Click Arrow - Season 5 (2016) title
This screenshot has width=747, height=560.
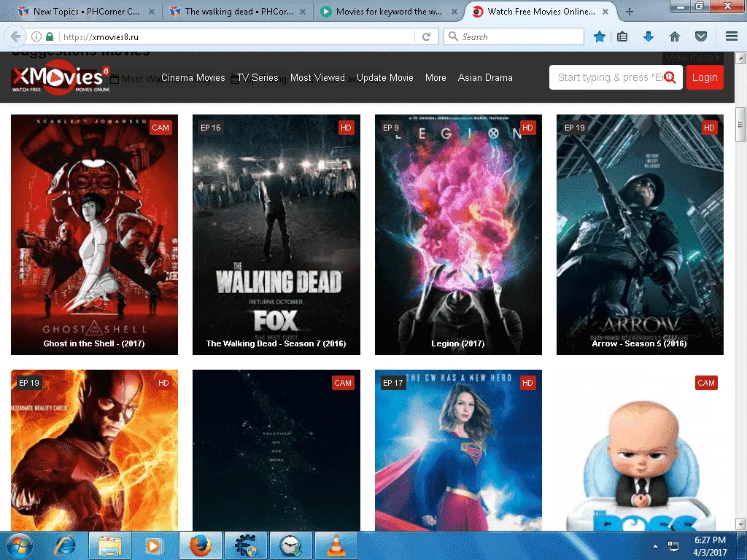coord(639,343)
